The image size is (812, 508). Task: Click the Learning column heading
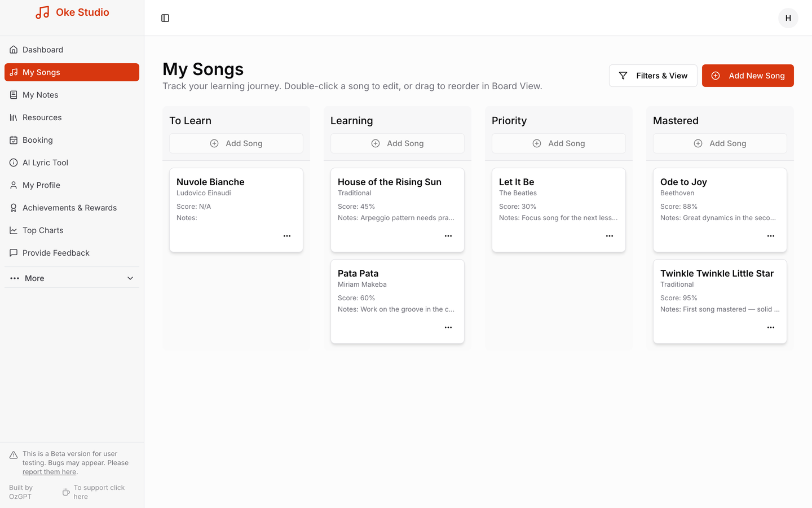pos(352,121)
